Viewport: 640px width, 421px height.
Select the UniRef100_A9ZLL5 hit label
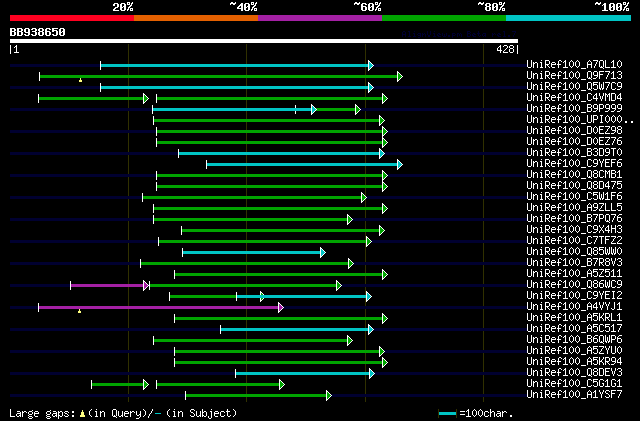point(574,207)
